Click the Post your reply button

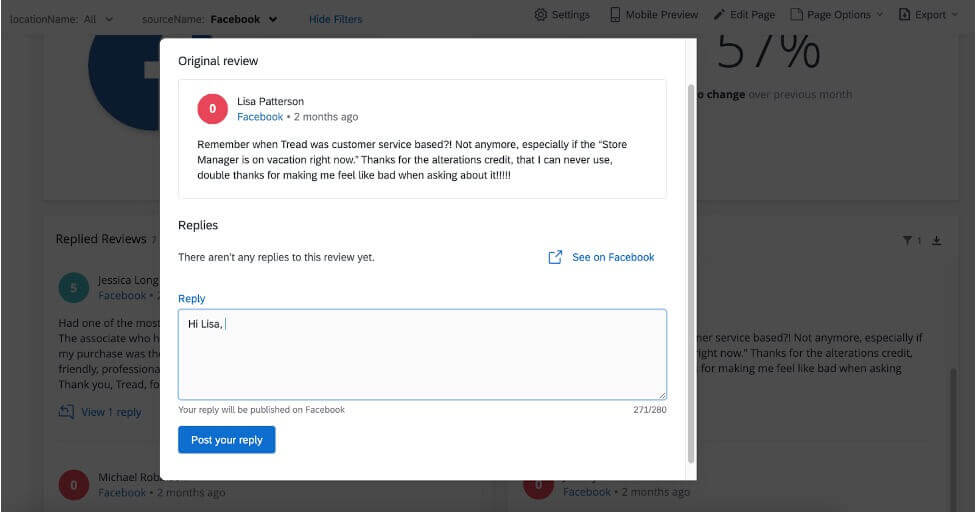click(227, 440)
